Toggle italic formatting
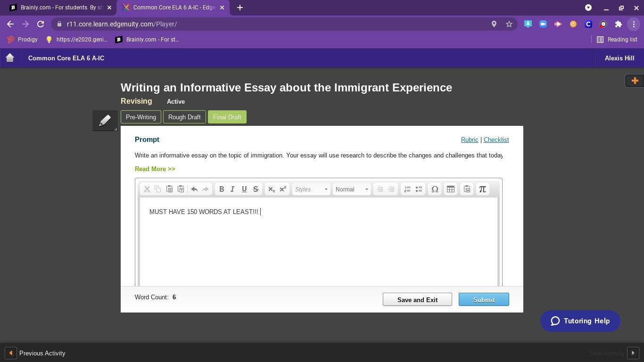644x362 pixels. click(x=232, y=189)
